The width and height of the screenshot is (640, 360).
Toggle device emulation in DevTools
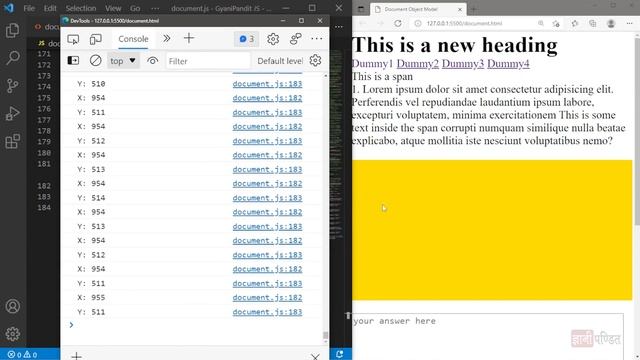pos(96,39)
